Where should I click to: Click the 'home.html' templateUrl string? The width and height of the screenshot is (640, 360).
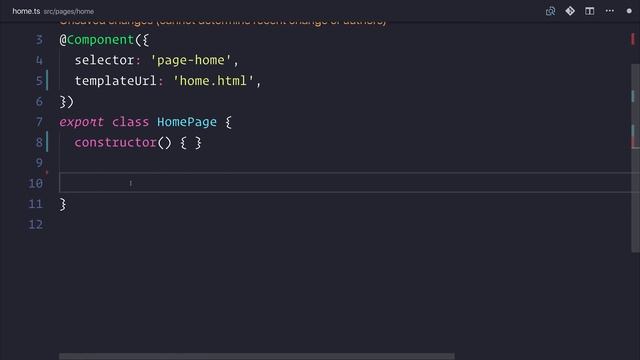pos(213,81)
